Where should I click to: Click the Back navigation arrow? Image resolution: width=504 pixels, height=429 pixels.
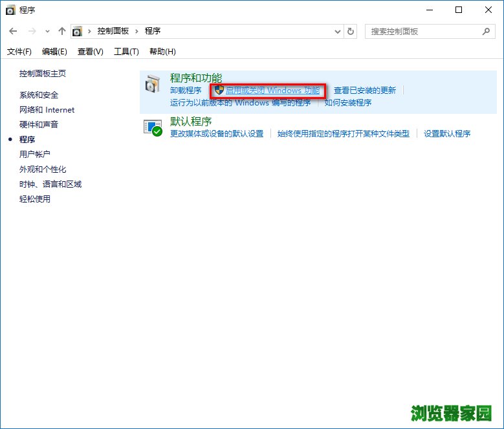coord(13,31)
